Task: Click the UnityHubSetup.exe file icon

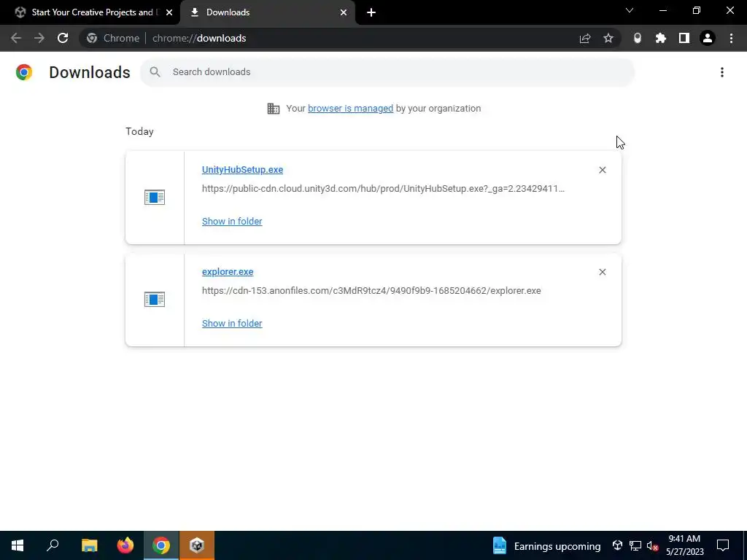Action: [x=155, y=197]
